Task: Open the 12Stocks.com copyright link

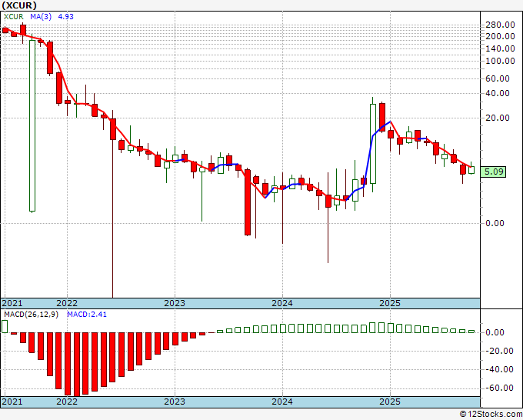Action: click(491, 415)
